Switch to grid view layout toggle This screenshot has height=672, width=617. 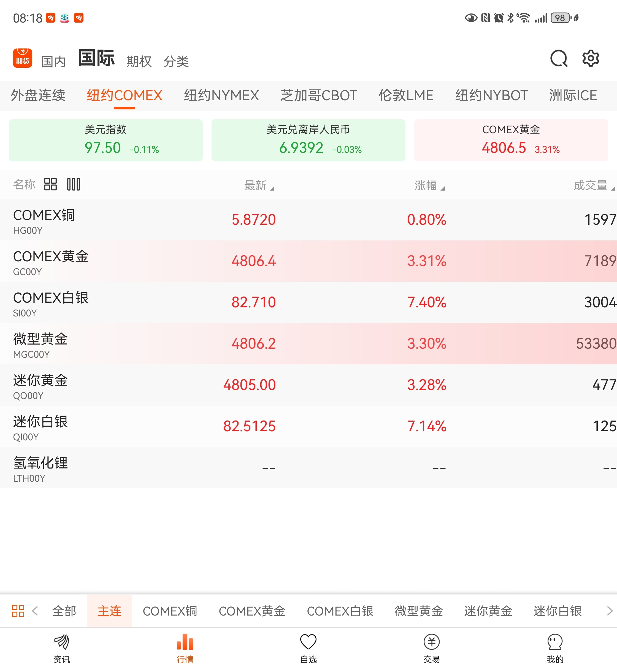coord(50,184)
